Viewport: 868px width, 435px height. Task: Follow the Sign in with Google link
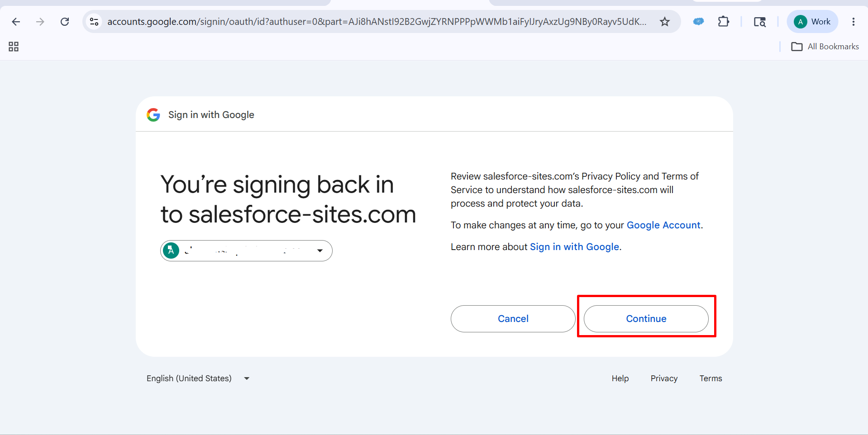[574, 247]
